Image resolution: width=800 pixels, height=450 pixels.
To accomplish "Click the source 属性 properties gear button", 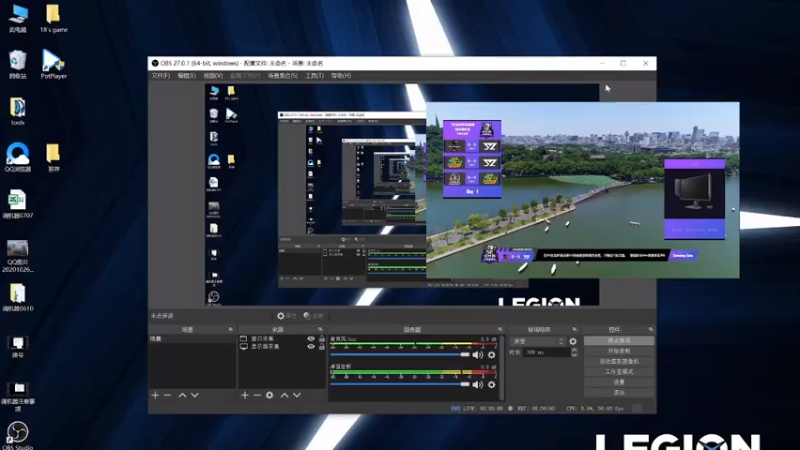I will click(x=286, y=316).
